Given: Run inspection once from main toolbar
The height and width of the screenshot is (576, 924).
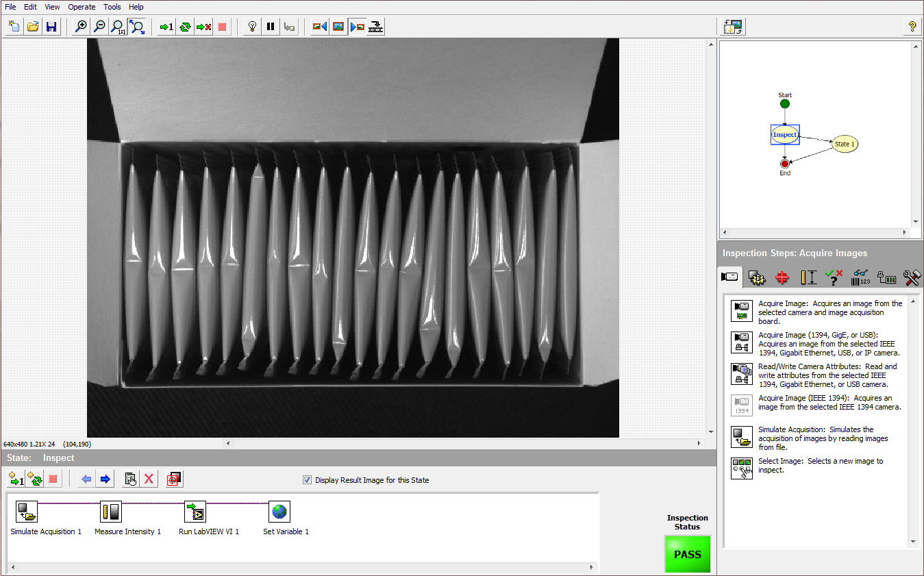Looking at the screenshot, I should point(166,27).
